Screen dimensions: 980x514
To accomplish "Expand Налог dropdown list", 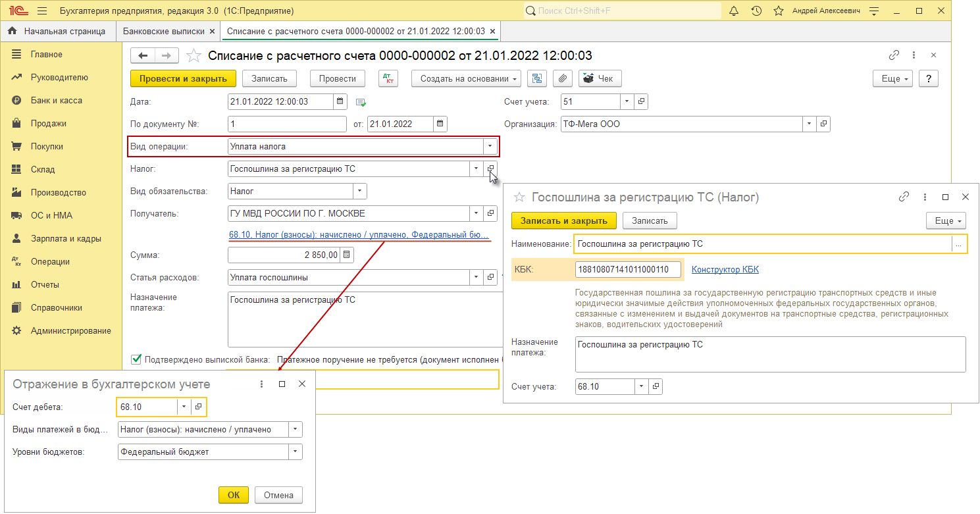I will tap(477, 168).
